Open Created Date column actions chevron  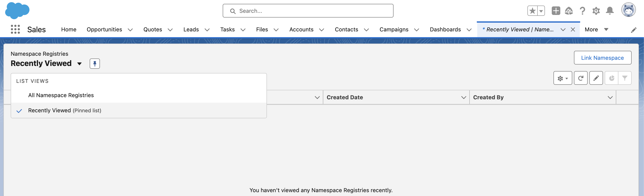coord(464,98)
